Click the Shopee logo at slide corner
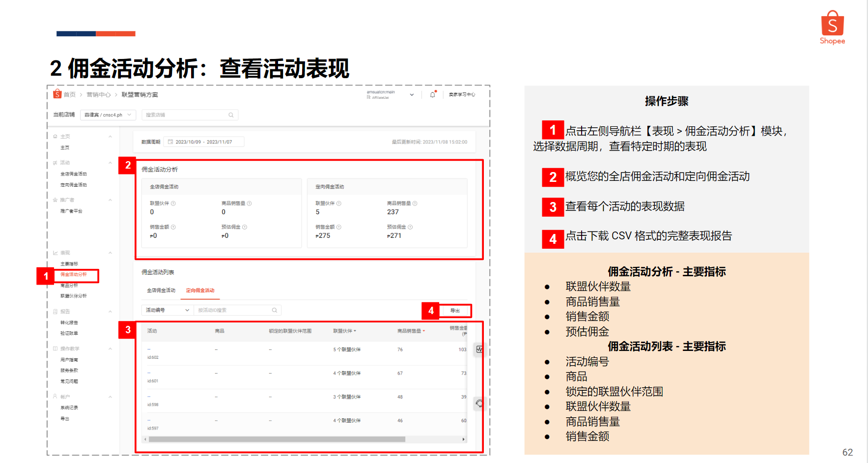Image resolution: width=868 pixels, height=463 pixels. (832, 28)
